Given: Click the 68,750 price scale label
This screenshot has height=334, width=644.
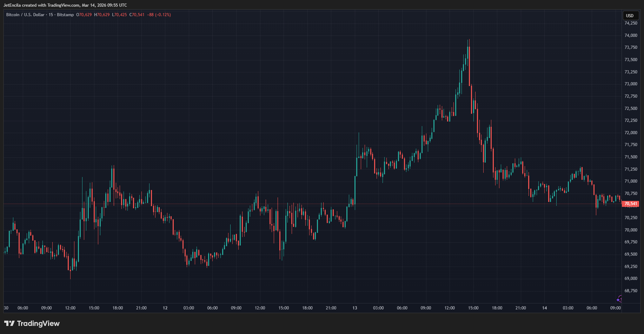Looking at the screenshot, I should click(x=631, y=291).
